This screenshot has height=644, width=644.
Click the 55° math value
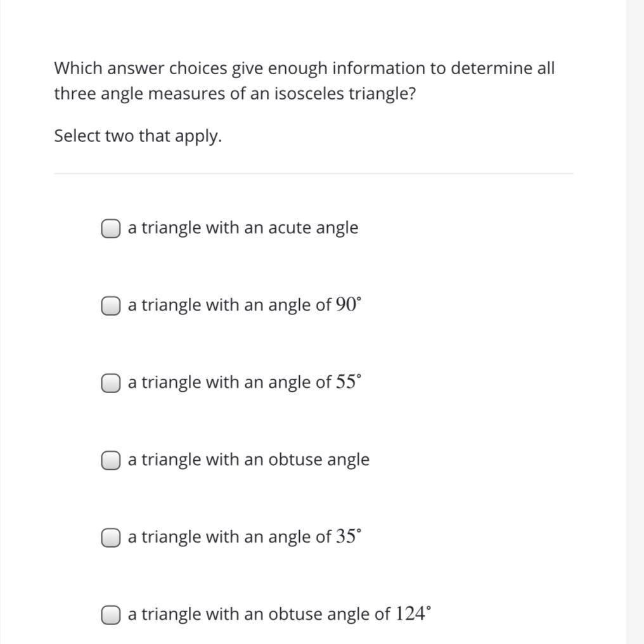coord(348,382)
